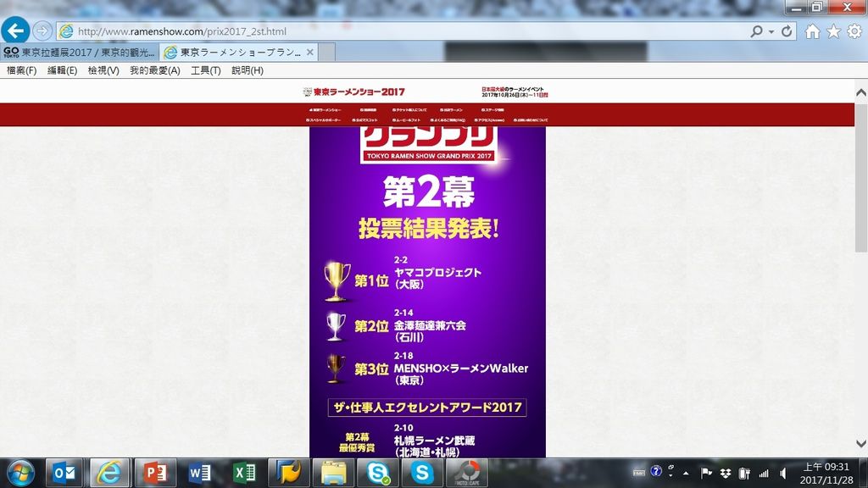Click the 金澤麺達兼六会 entry text
The image size is (868, 488).
coord(430,325)
